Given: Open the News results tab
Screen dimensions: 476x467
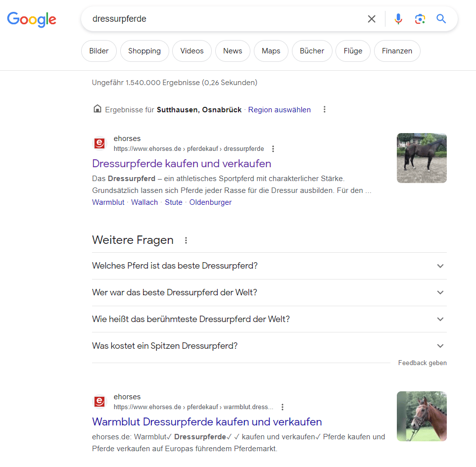Looking at the screenshot, I should click(x=233, y=50).
